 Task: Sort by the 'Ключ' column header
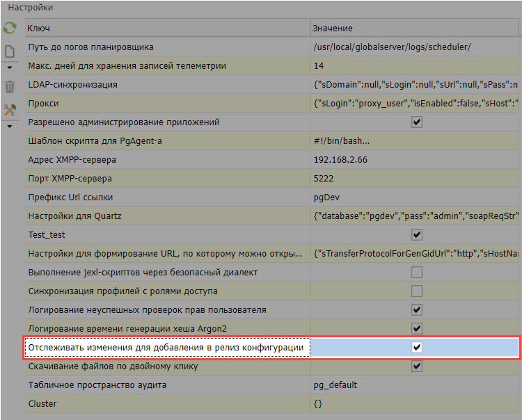[167, 29]
